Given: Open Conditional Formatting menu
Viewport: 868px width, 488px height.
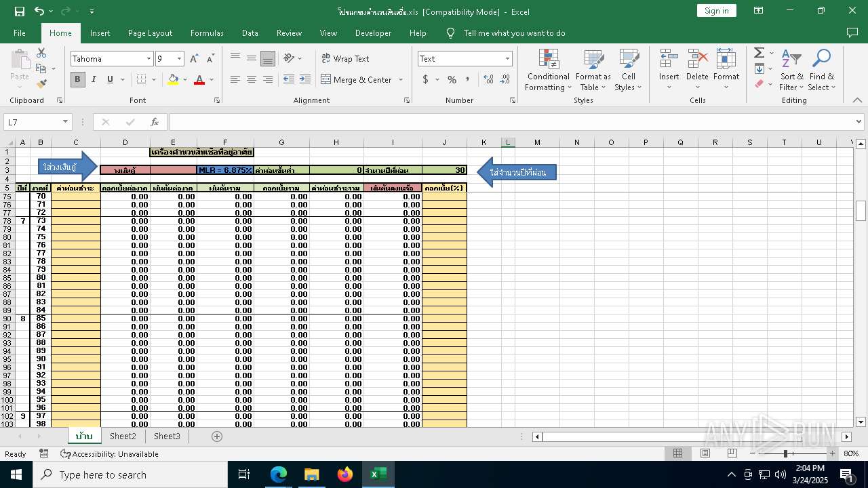Looking at the screenshot, I should (x=549, y=70).
